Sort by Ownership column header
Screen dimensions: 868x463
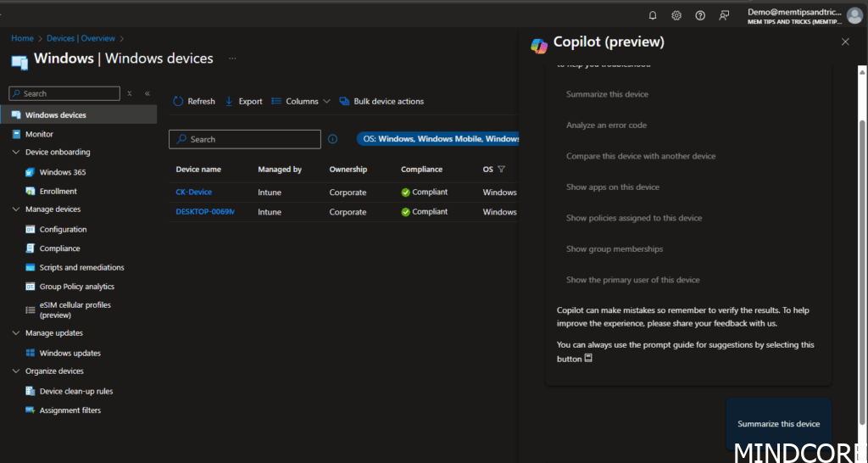[348, 170]
